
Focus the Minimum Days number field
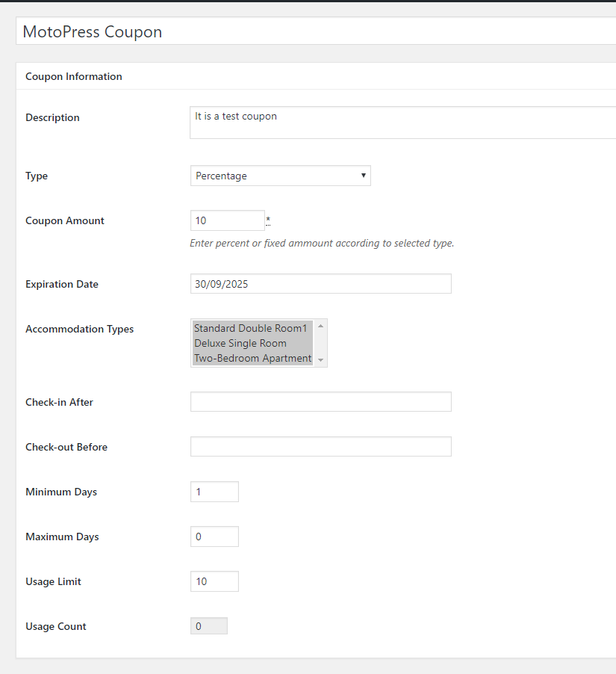pos(214,492)
